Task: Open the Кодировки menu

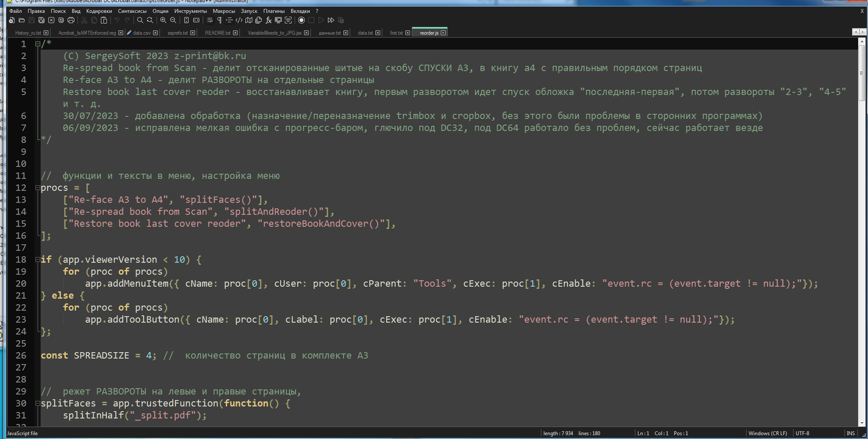Action: tap(99, 11)
